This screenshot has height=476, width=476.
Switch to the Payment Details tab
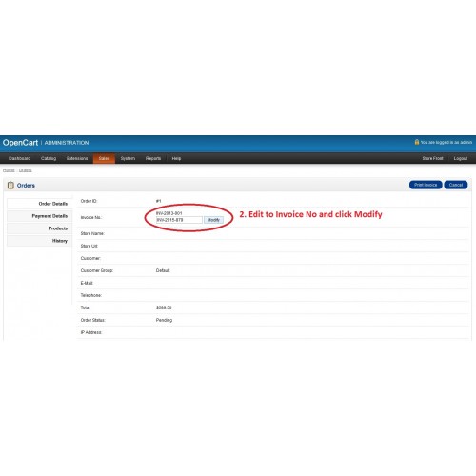(40, 216)
